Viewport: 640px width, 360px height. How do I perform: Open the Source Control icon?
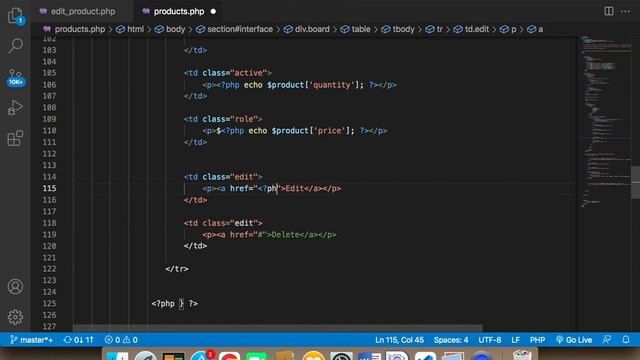click(16, 78)
